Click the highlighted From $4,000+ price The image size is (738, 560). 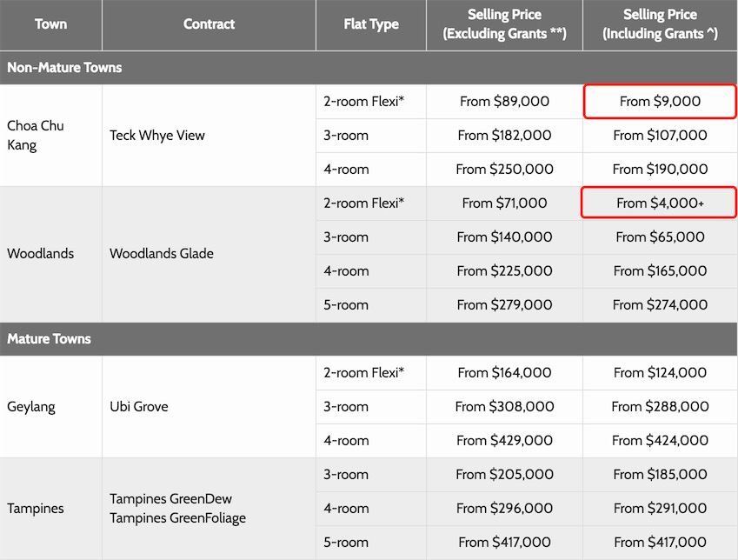coord(660,203)
